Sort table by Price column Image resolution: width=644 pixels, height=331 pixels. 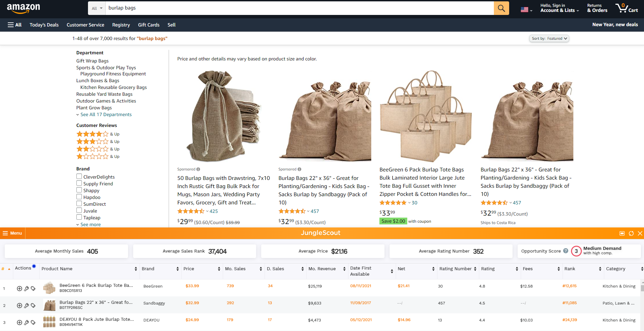(x=219, y=269)
